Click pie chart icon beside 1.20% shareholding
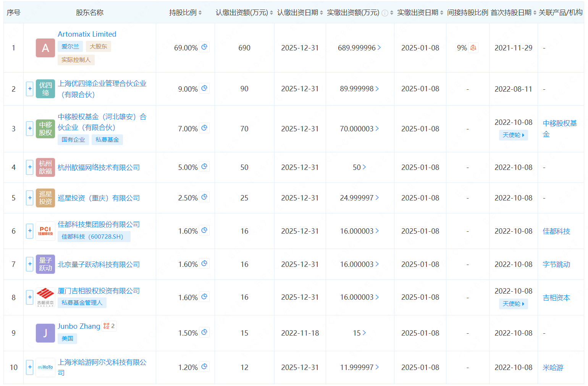The height and width of the screenshot is (386, 588). click(x=204, y=367)
